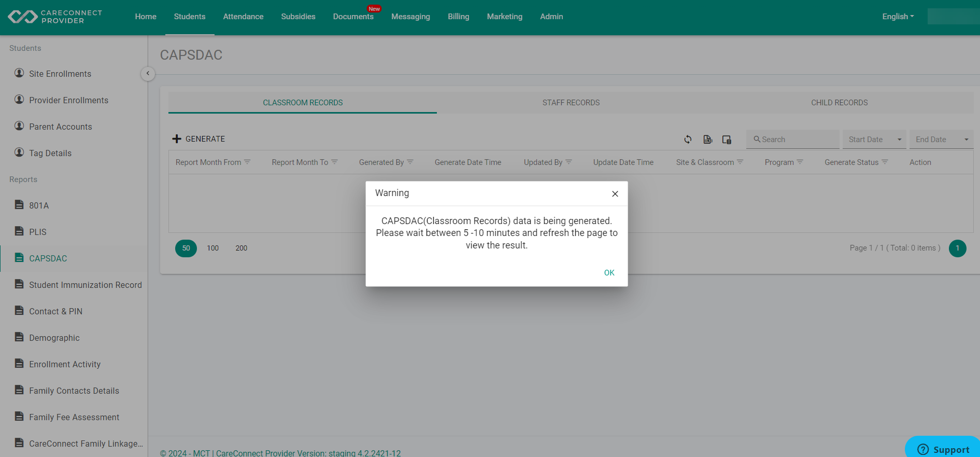Click the Support help icon
This screenshot has height=457, width=980.
[923, 449]
